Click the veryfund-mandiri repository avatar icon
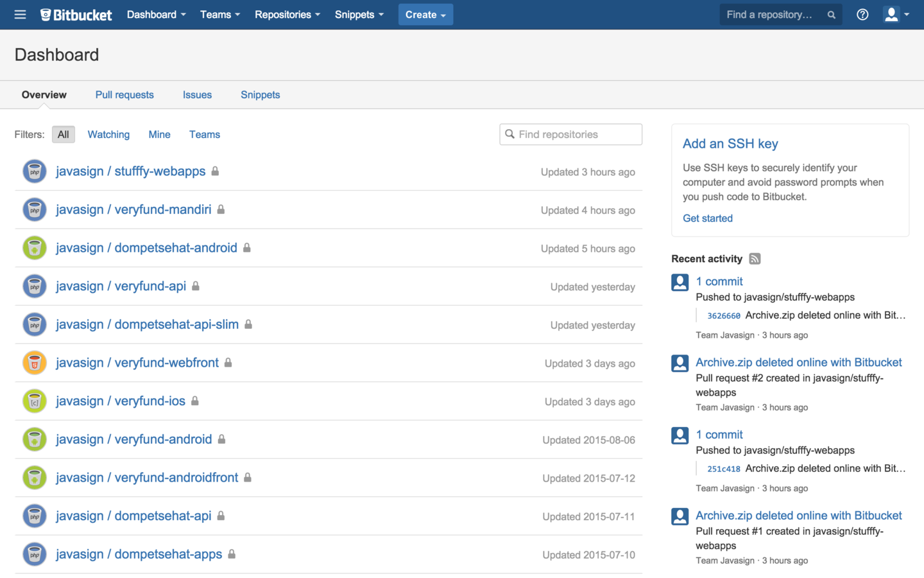The height and width of the screenshot is (578, 924). tap(35, 210)
